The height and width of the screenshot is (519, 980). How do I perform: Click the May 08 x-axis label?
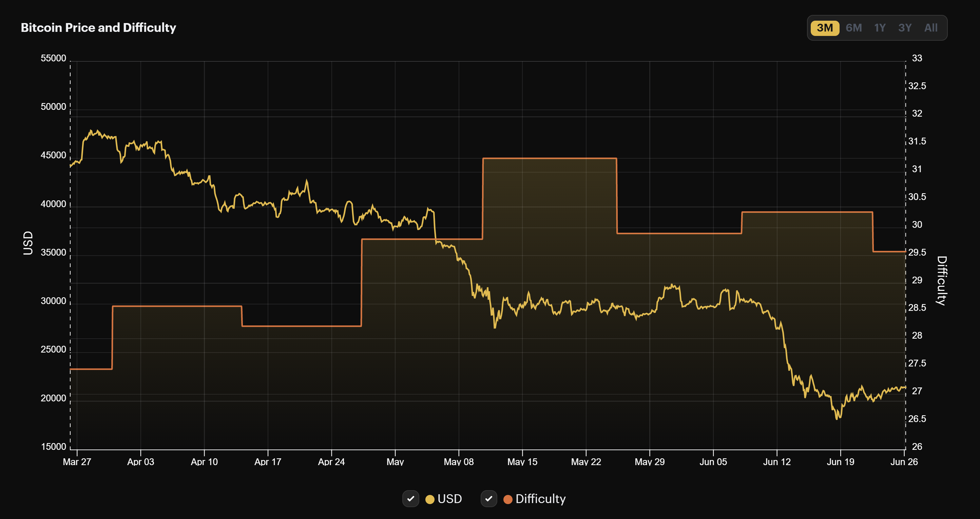[459, 462]
